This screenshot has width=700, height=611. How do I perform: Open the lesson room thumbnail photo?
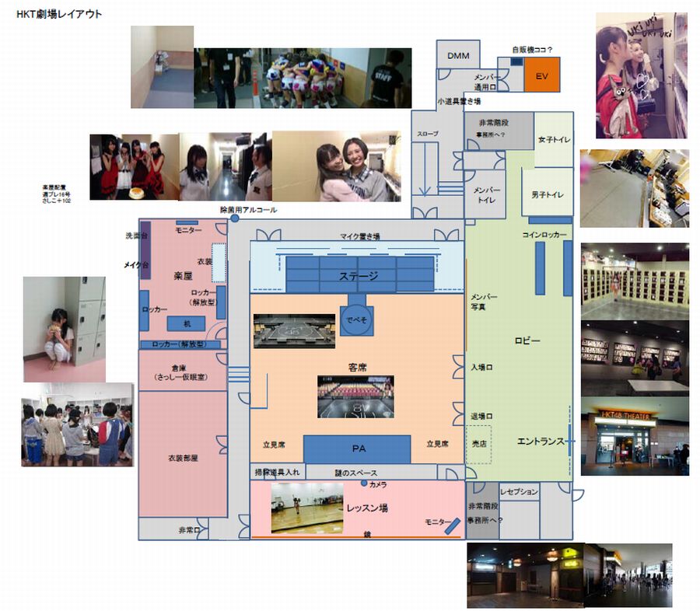pos(307,508)
